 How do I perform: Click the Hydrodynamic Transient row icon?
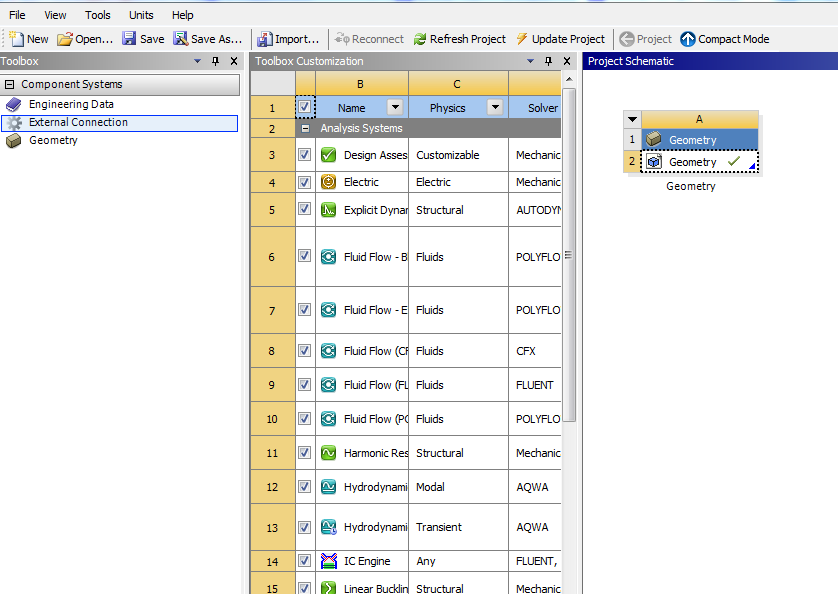pyautogui.click(x=328, y=527)
